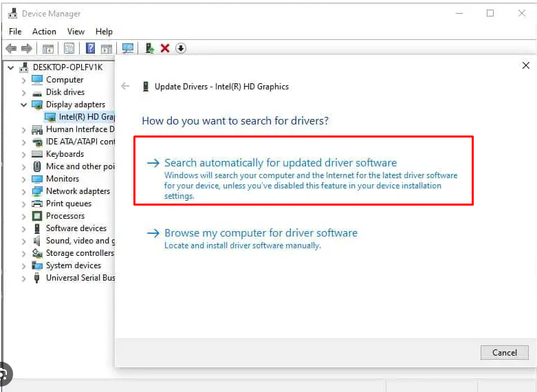Click the Storage controllers icon

tap(37, 253)
